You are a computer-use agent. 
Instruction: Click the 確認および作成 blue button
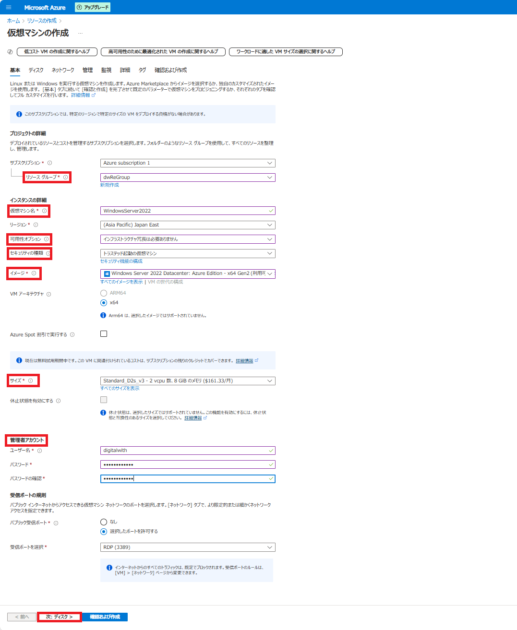(x=105, y=617)
